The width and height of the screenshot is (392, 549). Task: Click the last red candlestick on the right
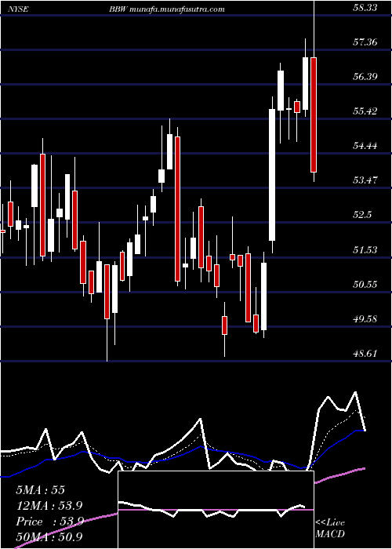pos(314,115)
